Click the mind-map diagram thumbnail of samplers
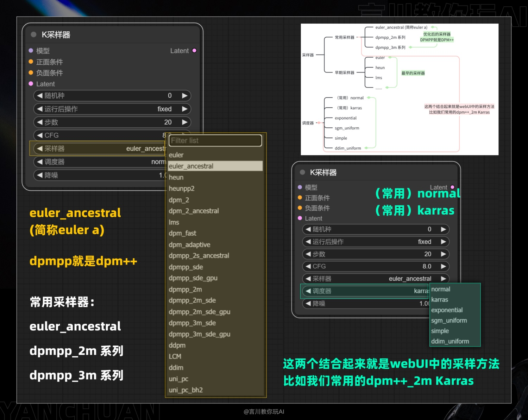The image size is (528, 420). [400, 89]
